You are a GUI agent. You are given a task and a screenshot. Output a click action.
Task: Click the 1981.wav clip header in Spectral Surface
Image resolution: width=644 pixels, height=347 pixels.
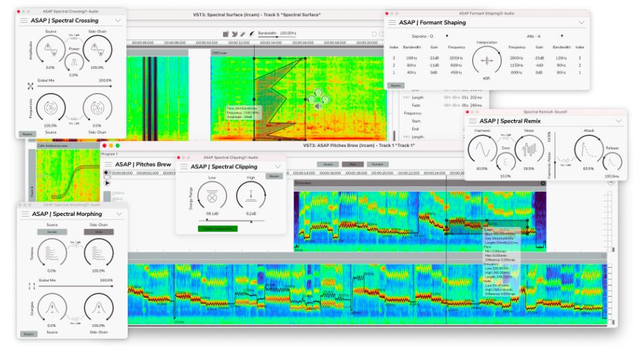(299, 53)
